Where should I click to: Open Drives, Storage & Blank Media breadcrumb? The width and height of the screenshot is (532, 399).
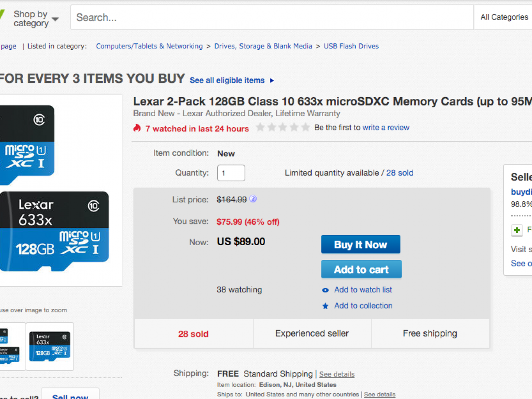[x=263, y=46]
